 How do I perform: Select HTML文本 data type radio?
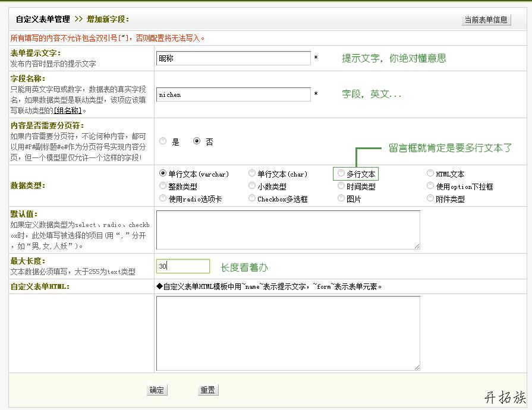coord(430,173)
